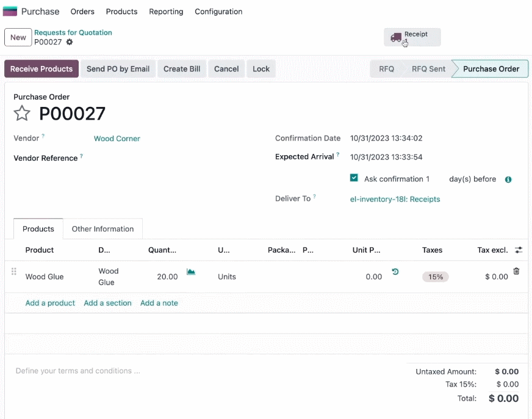Click the quantity value 20.00
Viewport: 532px width, 419px height.
click(167, 277)
